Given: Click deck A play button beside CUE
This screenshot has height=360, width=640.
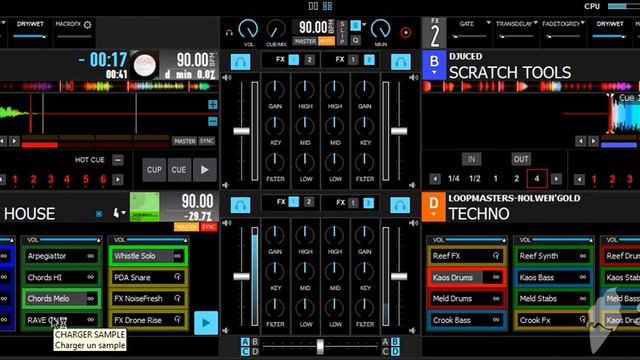Looking at the screenshot, I should click(204, 170).
